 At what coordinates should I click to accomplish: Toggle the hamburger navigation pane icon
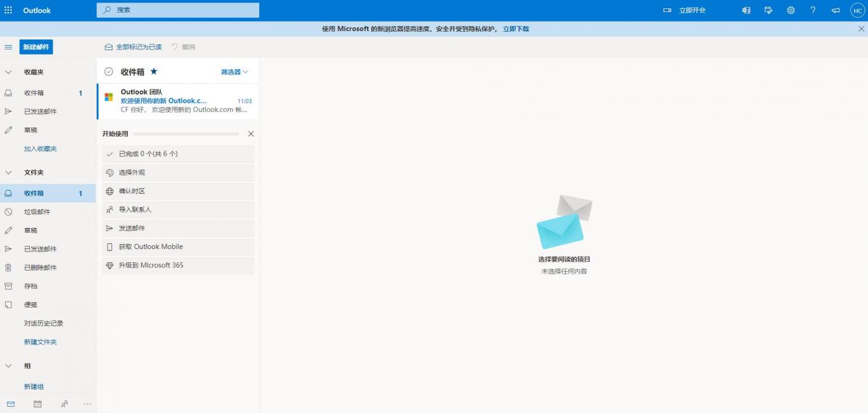[8, 47]
